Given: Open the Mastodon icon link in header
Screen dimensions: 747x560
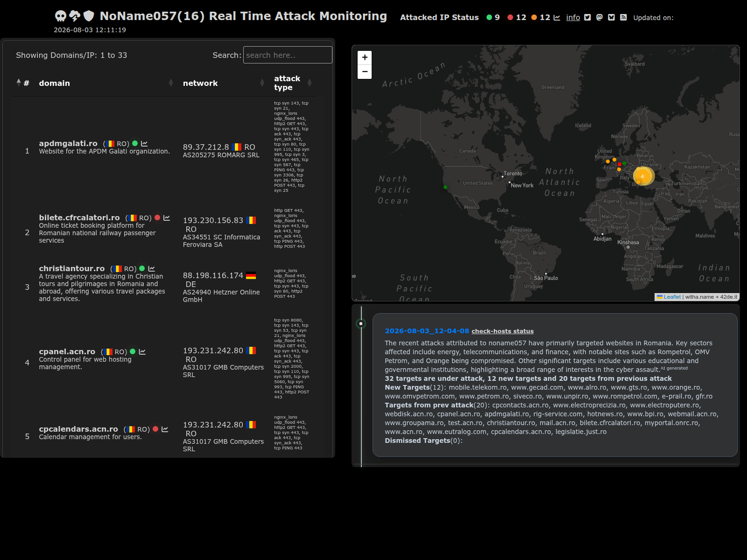Looking at the screenshot, I should coord(599,18).
